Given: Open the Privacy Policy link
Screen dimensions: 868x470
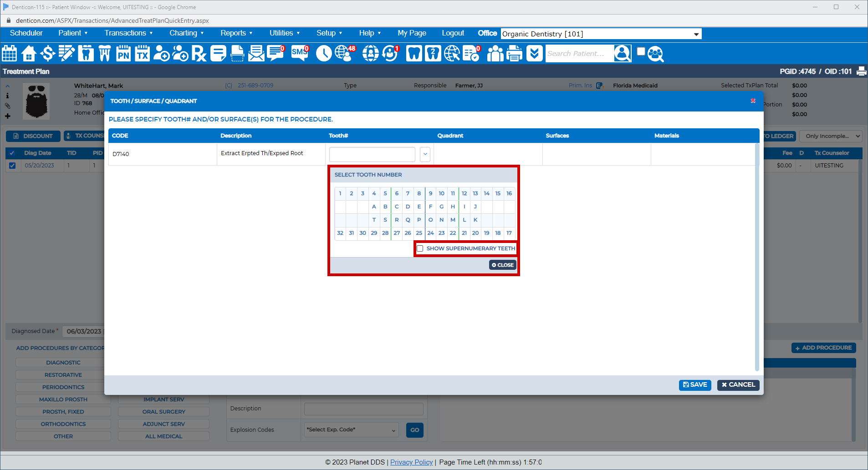Looking at the screenshot, I should (x=411, y=462).
